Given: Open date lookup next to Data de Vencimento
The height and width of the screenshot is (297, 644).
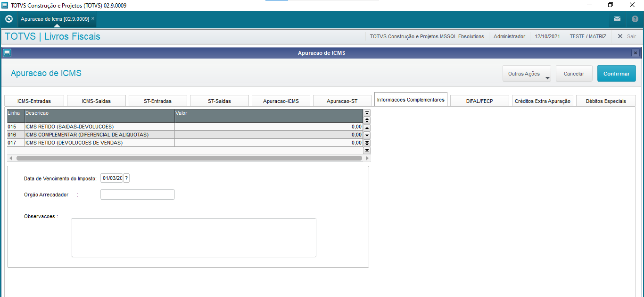Looking at the screenshot, I should [x=126, y=178].
